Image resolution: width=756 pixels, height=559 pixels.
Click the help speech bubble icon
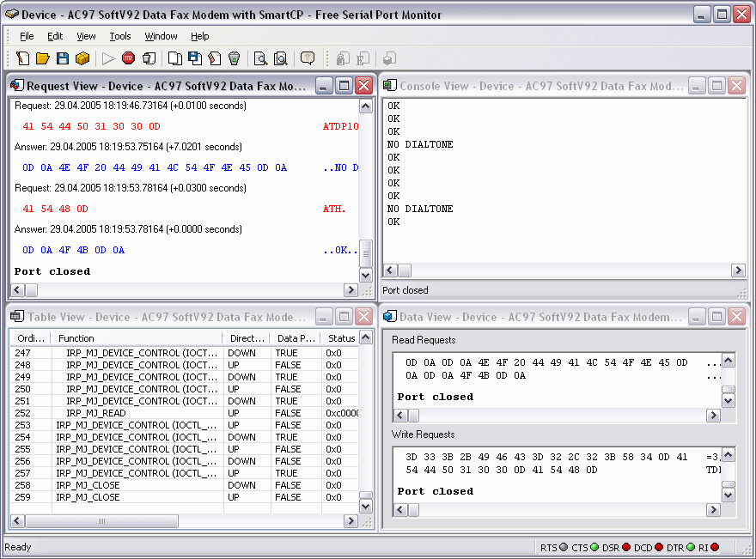point(308,58)
